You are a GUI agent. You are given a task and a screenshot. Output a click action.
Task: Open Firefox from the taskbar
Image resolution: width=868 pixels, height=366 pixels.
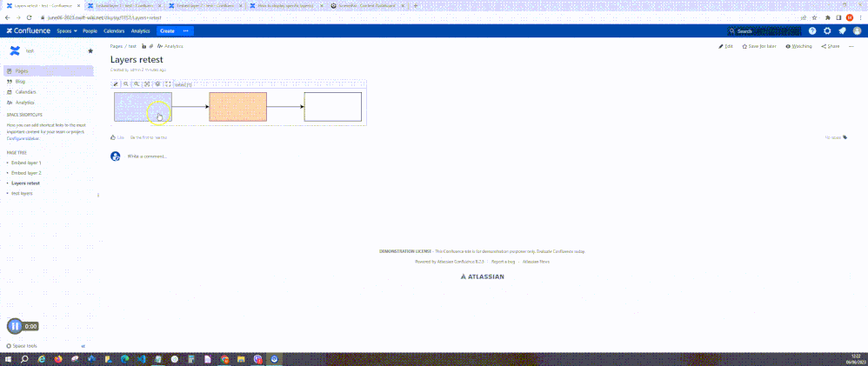tap(58, 359)
